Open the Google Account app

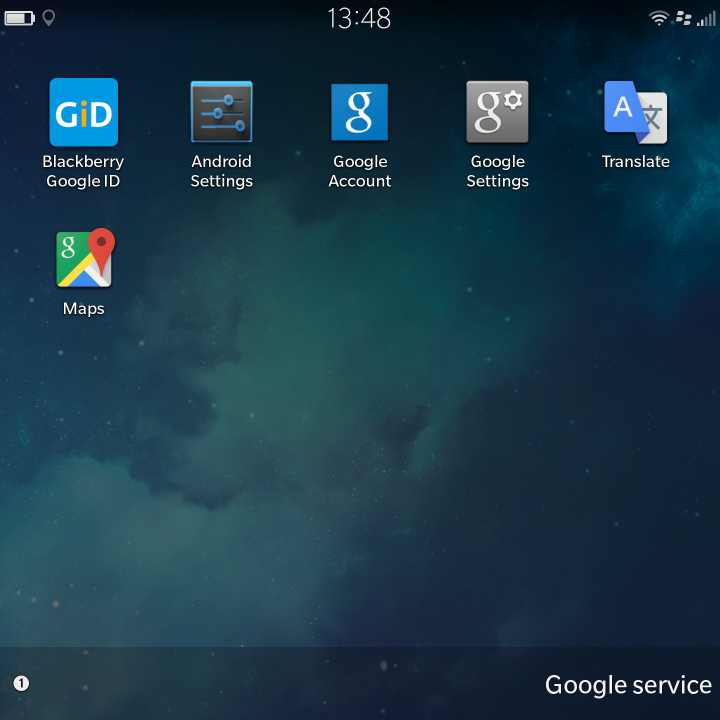pos(360,112)
